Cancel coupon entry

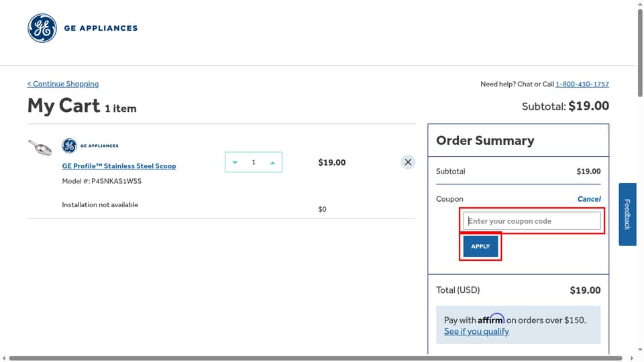click(x=589, y=198)
